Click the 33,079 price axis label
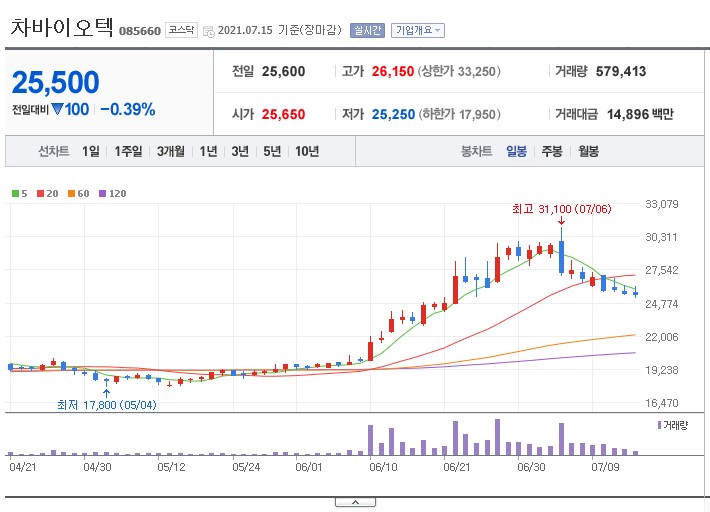Screen dimensions: 710x512 point(662,204)
